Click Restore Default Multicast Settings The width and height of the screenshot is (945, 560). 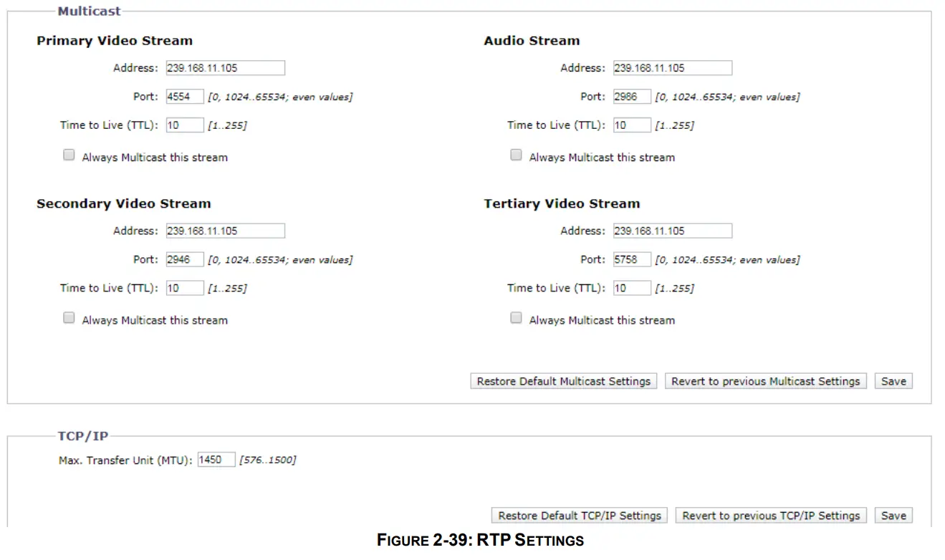(562, 380)
